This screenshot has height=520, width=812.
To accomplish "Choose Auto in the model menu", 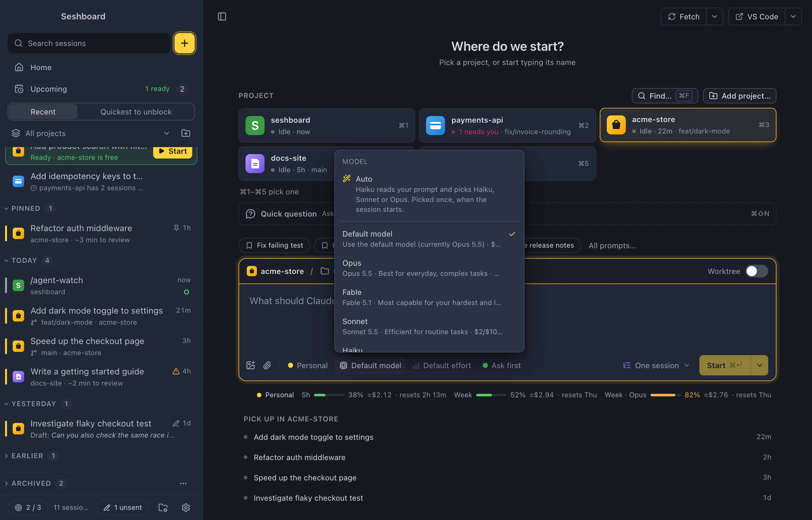I will pyautogui.click(x=429, y=194).
